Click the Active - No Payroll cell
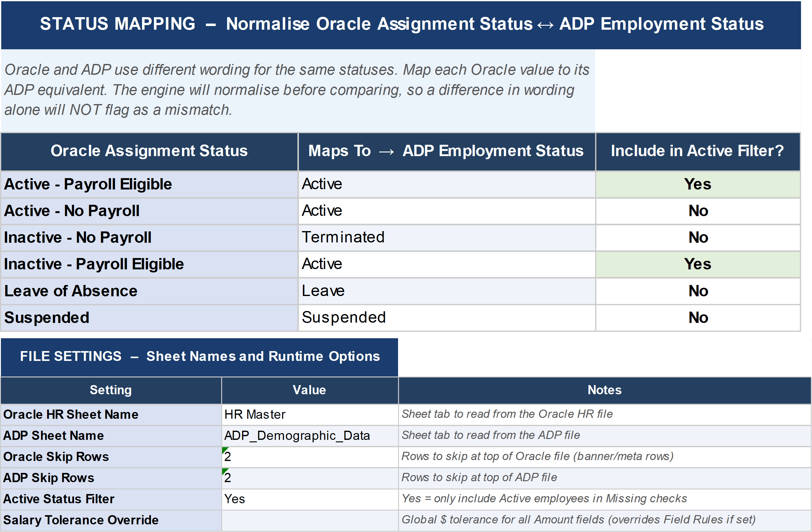Viewport: 812px width, 532px height. tap(149, 211)
